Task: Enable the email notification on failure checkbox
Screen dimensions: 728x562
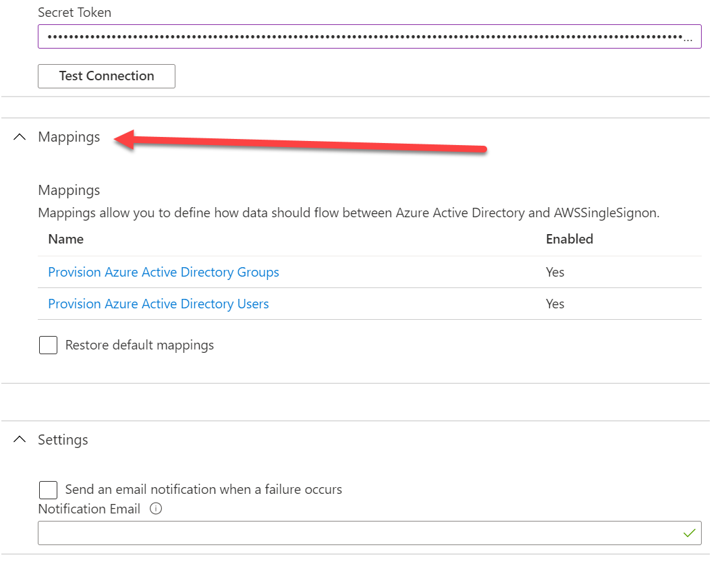Action: click(48, 490)
